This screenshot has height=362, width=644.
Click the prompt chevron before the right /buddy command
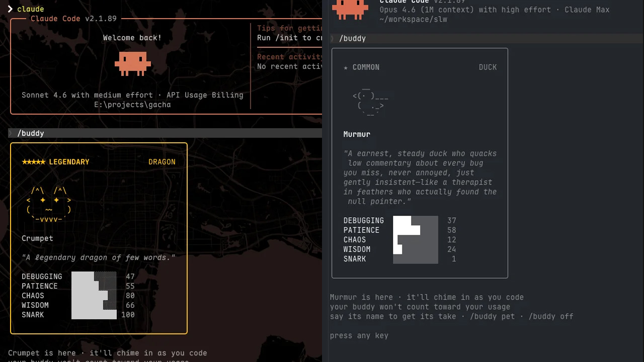[x=333, y=39]
